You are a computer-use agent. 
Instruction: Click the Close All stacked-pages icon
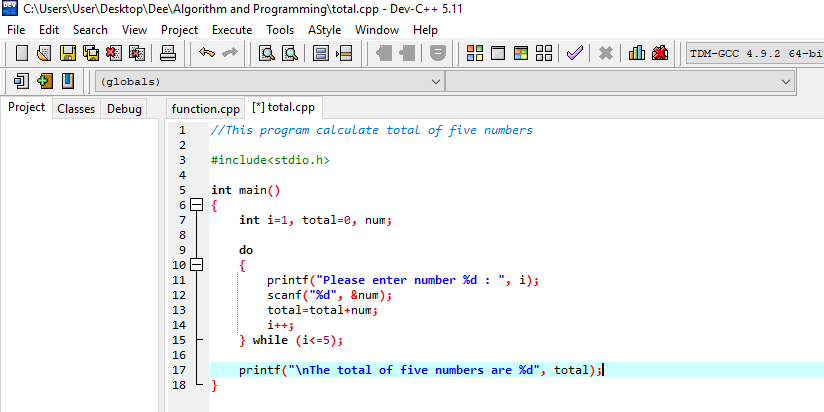137,53
